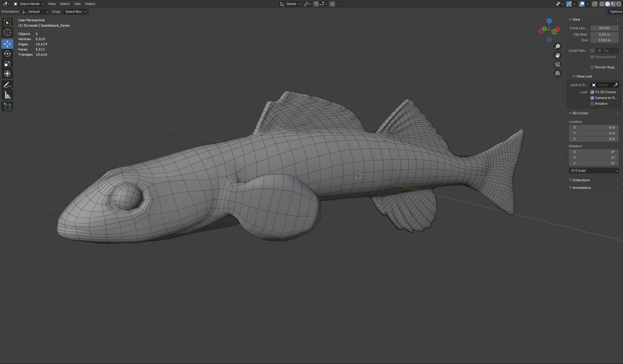
Task: Choose the Add Cube tool
Action: pyautogui.click(x=7, y=107)
